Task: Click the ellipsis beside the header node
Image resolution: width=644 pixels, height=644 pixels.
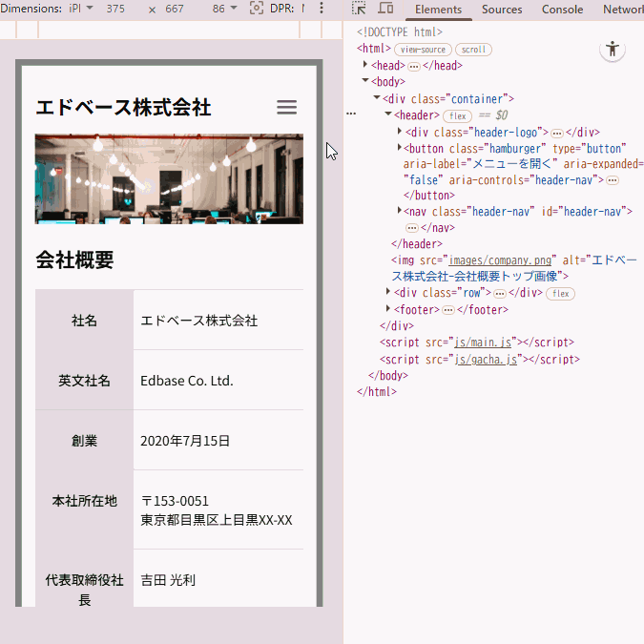Action: point(351,114)
